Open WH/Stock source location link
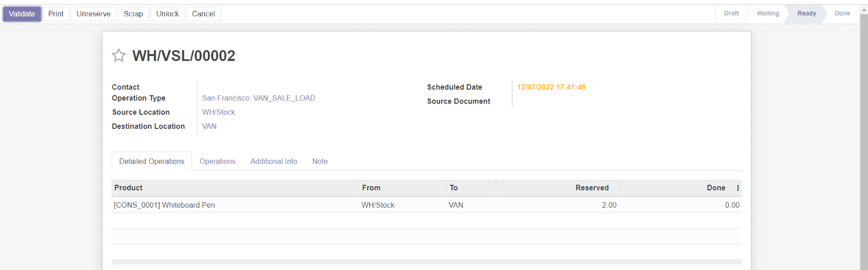The image size is (868, 270). tap(219, 112)
